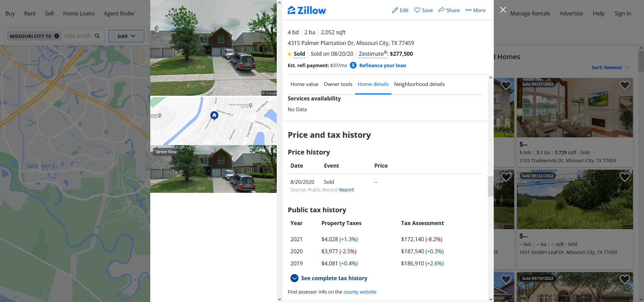Save the home with the heart icon

417,10
